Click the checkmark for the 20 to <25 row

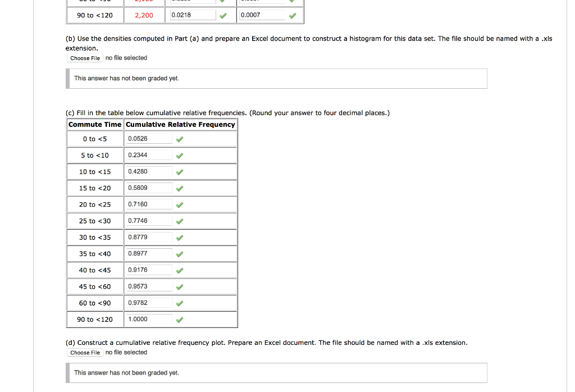pos(179,204)
